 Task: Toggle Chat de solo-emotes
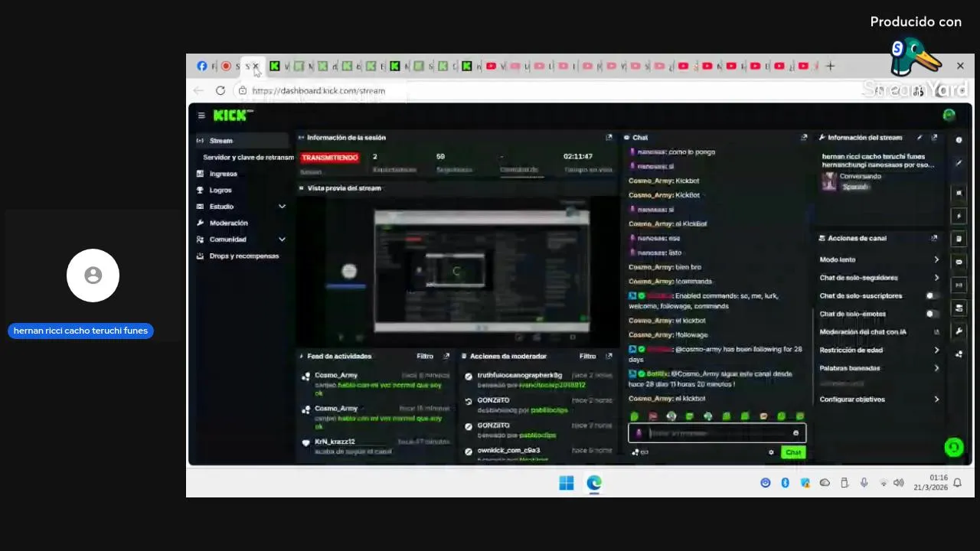pyautogui.click(x=933, y=314)
